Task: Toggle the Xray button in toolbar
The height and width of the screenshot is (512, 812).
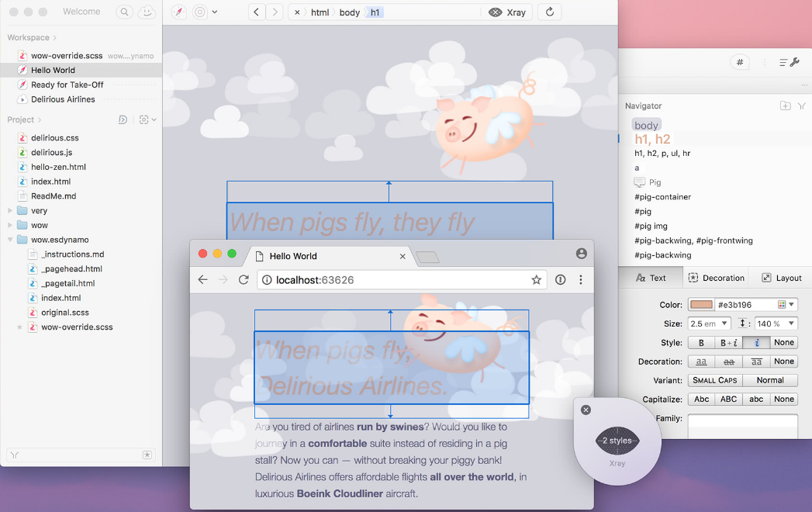Action: tap(507, 12)
